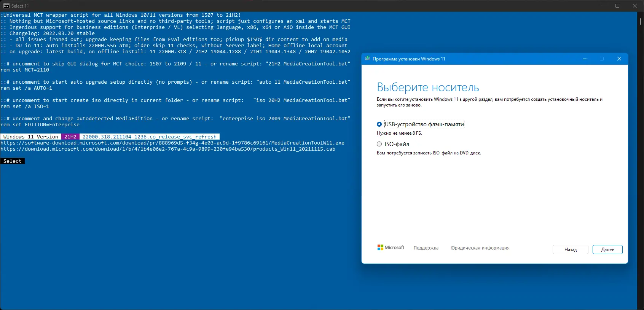Click the 'Выберите носитель' heading
The height and width of the screenshot is (310, 644).
pos(428,87)
